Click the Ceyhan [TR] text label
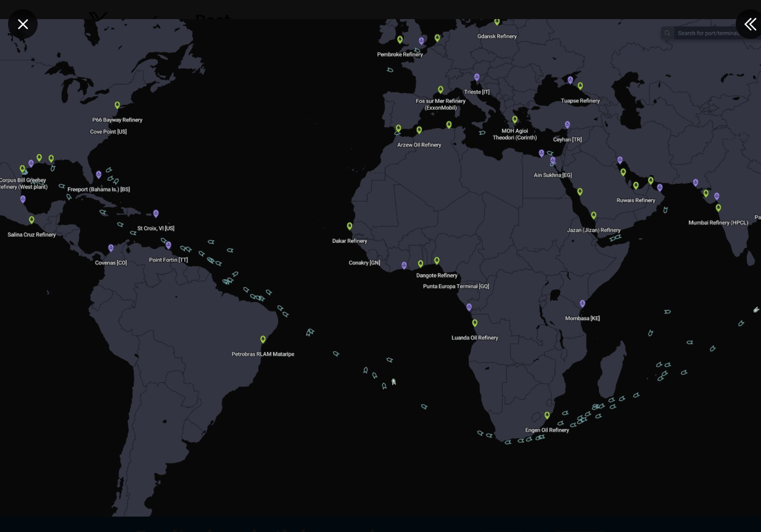This screenshot has width=761, height=532. pyautogui.click(x=567, y=140)
